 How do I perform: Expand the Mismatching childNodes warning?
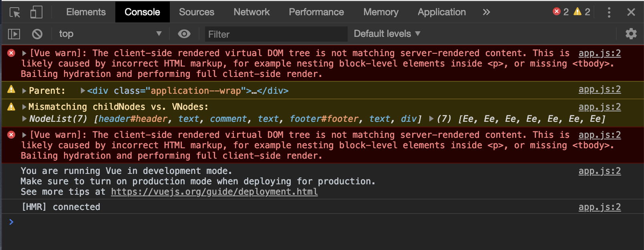pos(24,107)
